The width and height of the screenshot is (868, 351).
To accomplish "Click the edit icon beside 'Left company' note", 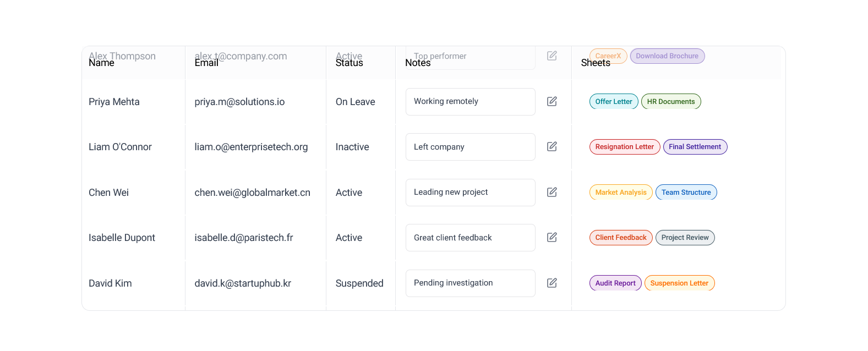I will pos(552,146).
